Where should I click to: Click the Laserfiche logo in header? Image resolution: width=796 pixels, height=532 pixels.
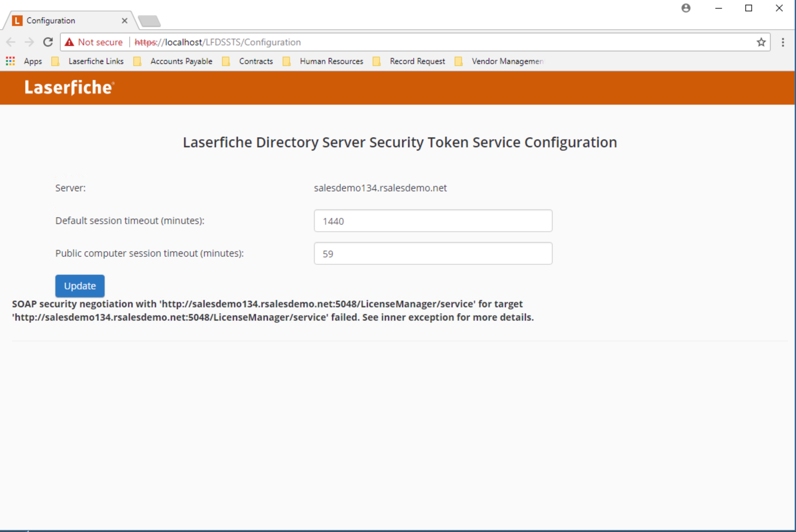[69, 88]
